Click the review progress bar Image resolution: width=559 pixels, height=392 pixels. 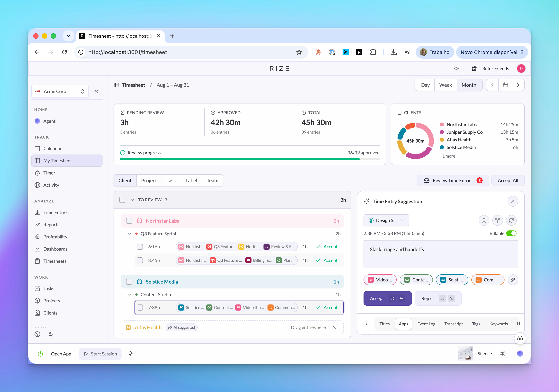[x=250, y=159]
